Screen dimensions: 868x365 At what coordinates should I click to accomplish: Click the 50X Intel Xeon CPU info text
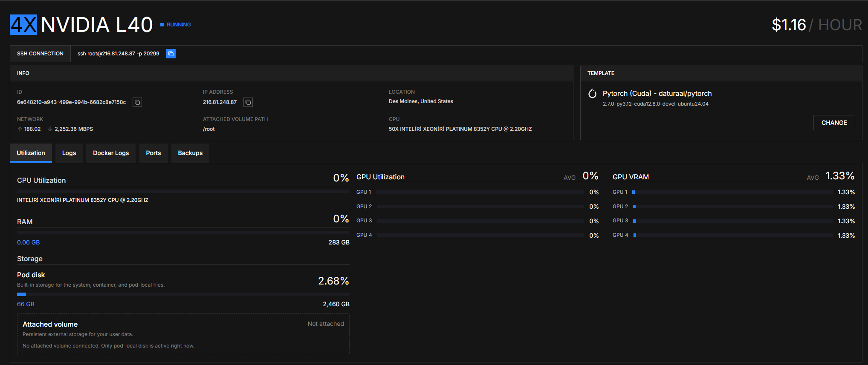coord(460,129)
